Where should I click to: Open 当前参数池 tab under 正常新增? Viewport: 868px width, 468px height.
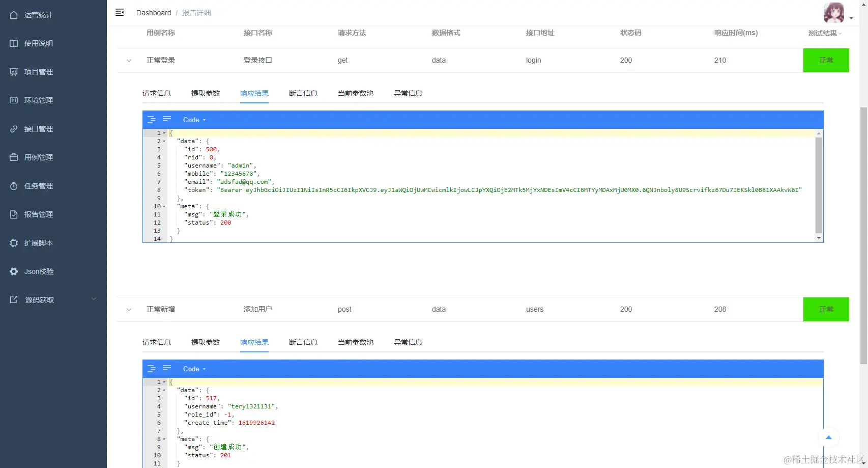click(356, 342)
